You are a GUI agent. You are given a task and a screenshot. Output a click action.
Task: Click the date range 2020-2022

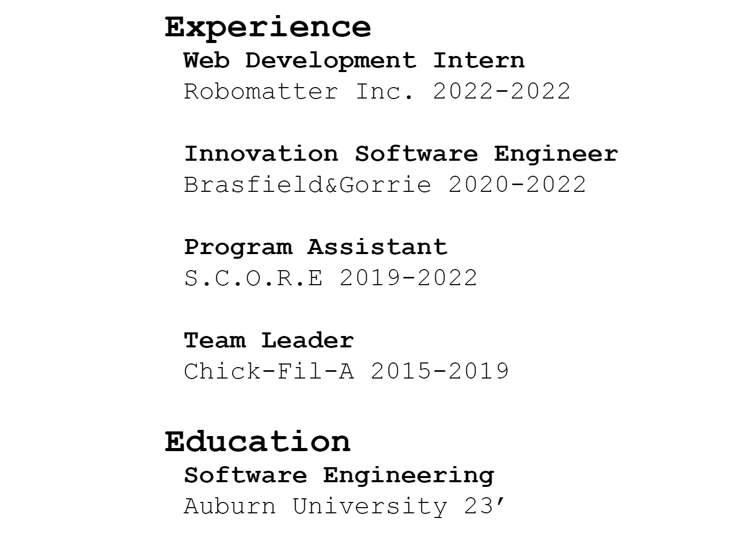(517, 185)
